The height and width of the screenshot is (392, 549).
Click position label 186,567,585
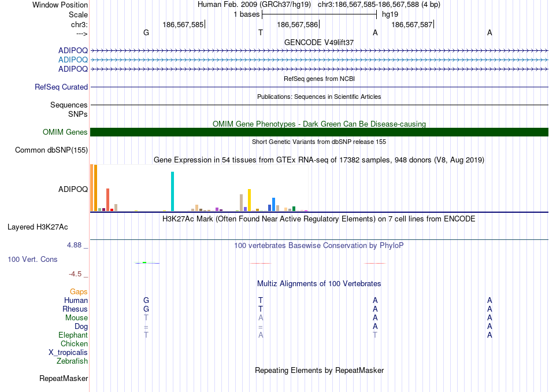183,24
